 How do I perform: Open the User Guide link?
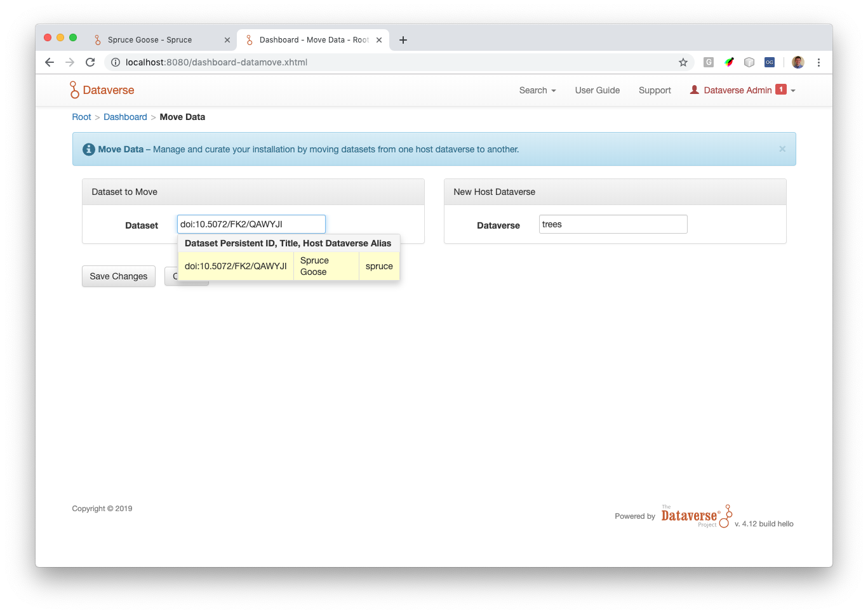tap(598, 90)
